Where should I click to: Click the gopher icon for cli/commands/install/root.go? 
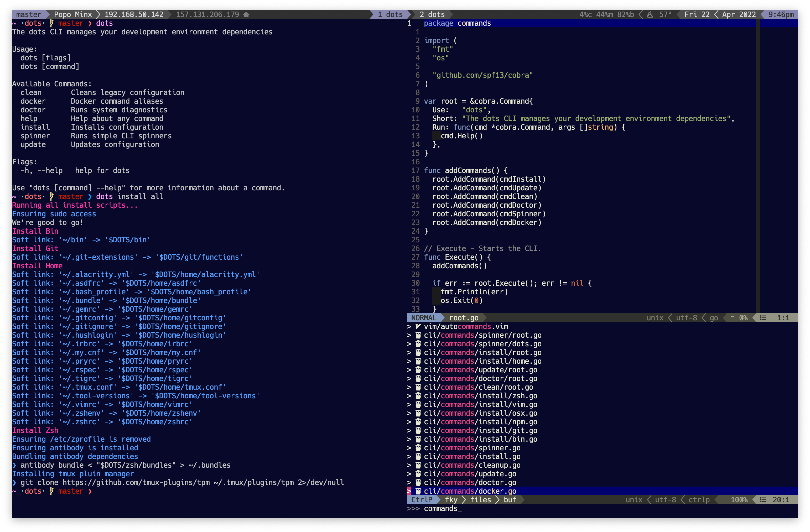click(x=418, y=352)
